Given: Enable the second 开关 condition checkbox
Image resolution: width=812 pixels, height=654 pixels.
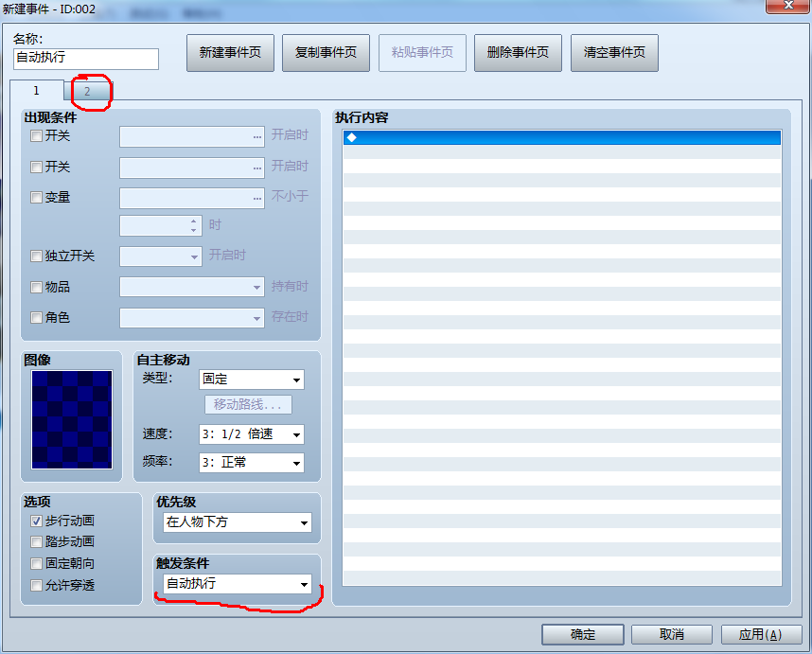Looking at the screenshot, I should (36, 168).
